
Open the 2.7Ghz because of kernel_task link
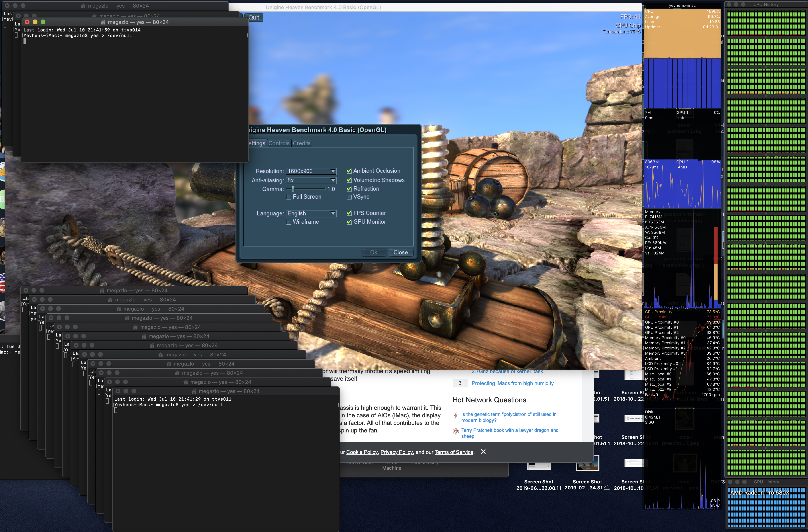(507, 372)
